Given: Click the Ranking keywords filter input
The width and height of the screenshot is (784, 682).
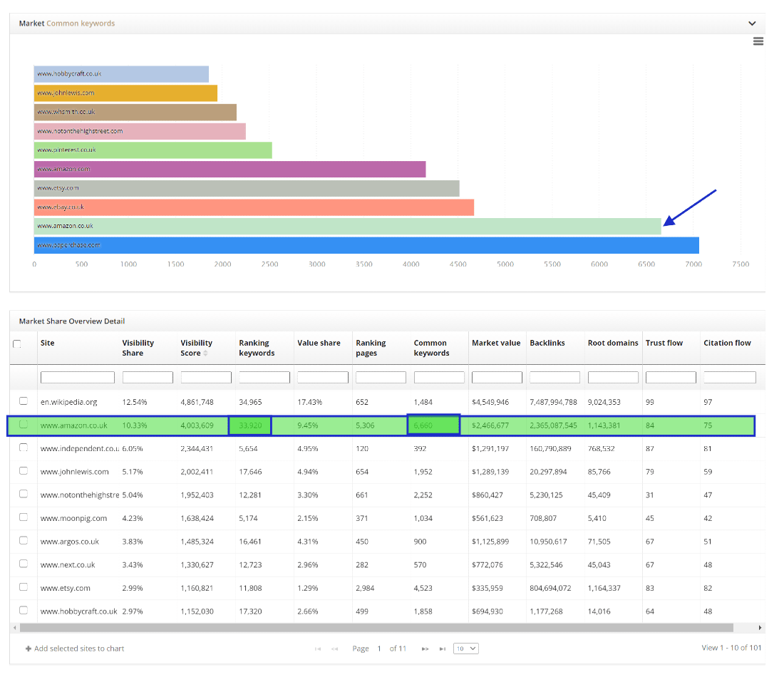Looking at the screenshot, I should point(264,378).
